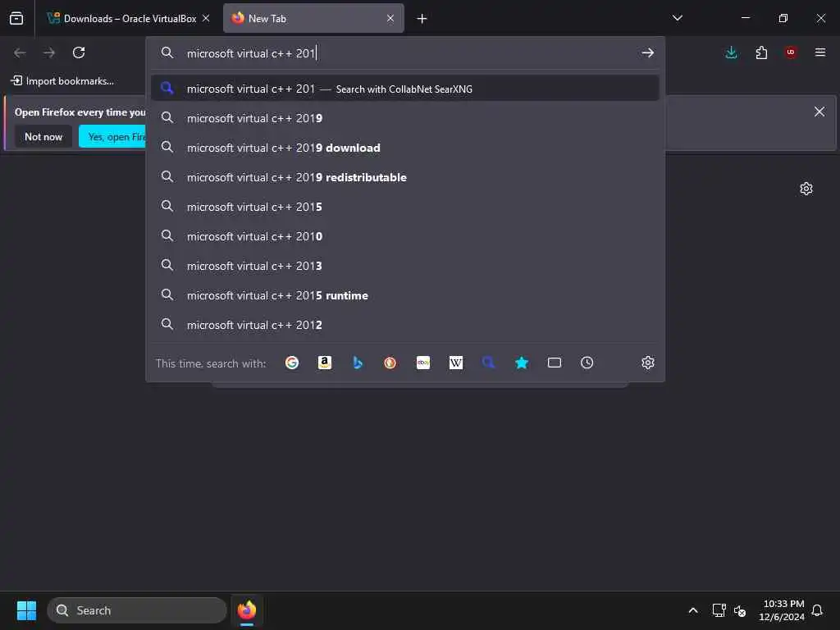Select Search with CollabNet SearXNG result
This screenshot has height=630, width=840.
(x=405, y=89)
